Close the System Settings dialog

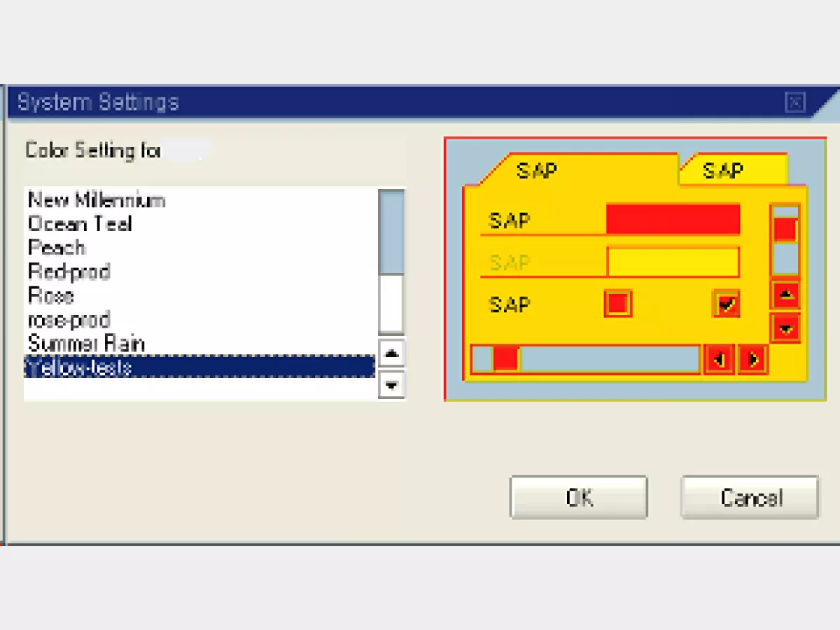(x=795, y=103)
